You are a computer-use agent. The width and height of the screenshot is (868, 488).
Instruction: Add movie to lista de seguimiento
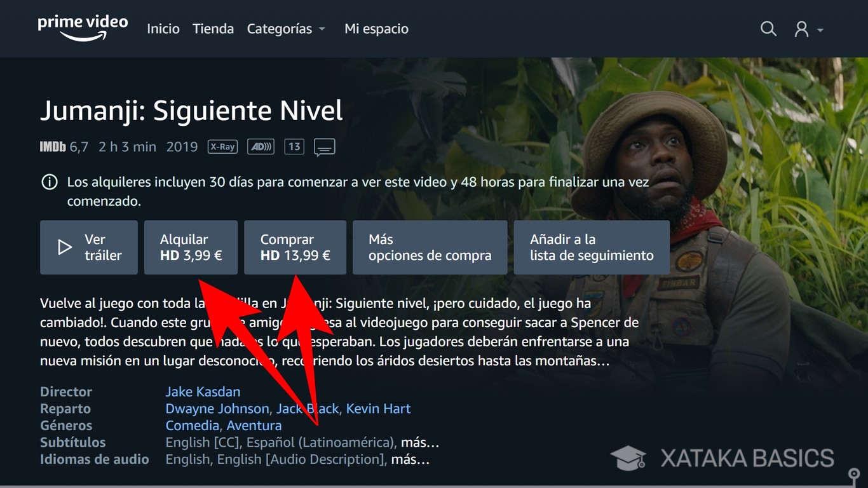(x=592, y=247)
